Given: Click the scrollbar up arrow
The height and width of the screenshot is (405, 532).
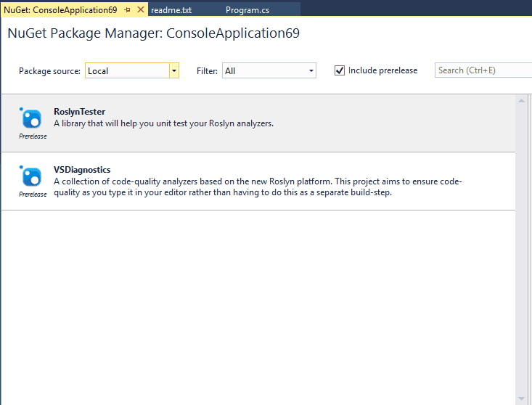Looking at the screenshot, I should pyautogui.click(x=522, y=100).
